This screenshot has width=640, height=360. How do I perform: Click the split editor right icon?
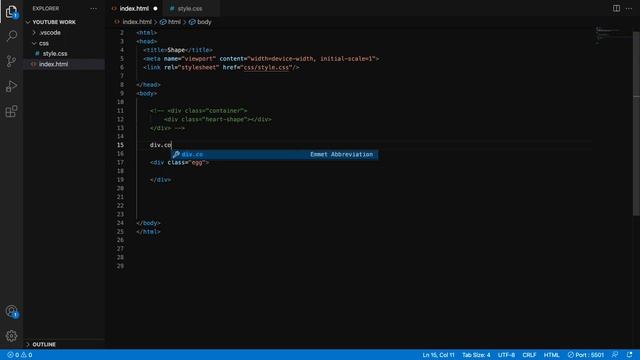coord(616,8)
